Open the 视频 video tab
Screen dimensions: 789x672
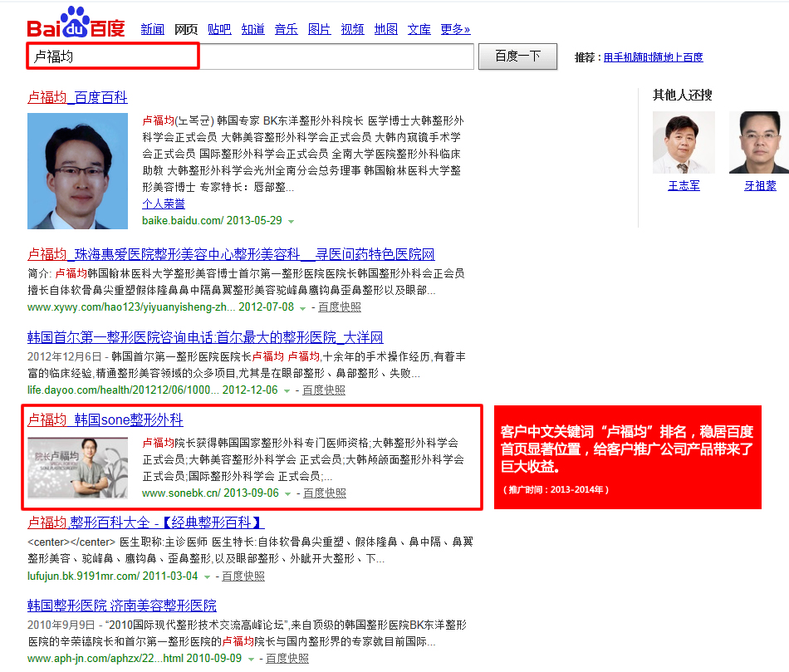pyautogui.click(x=353, y=29)
